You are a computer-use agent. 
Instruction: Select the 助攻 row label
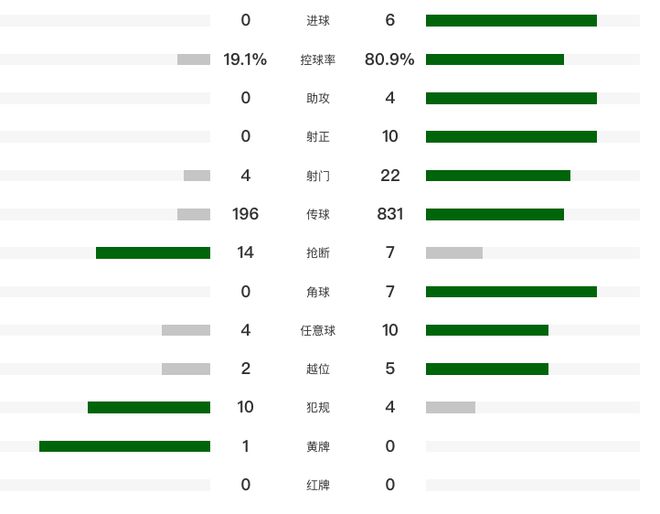318,99
